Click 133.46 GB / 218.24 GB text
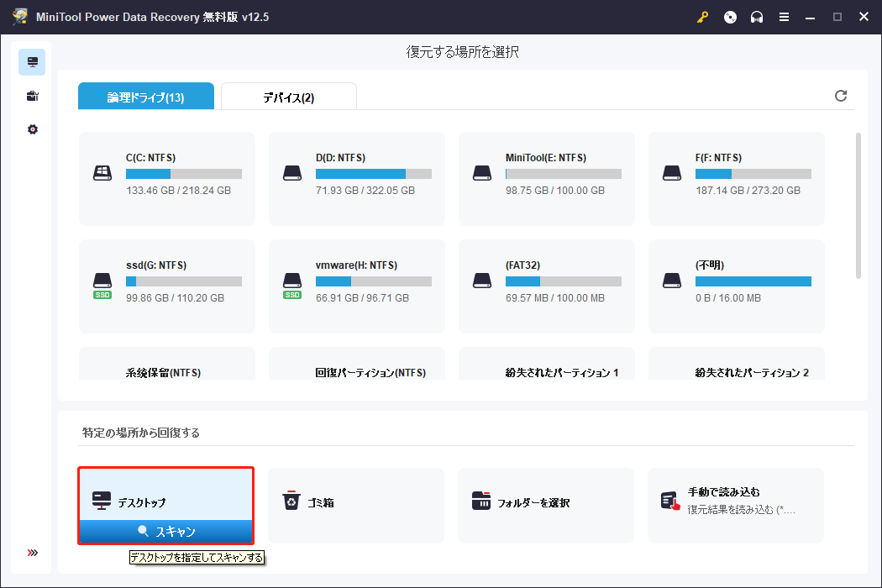Image resolution: width=882 pixels, height=588 pixels. (178, 190)
